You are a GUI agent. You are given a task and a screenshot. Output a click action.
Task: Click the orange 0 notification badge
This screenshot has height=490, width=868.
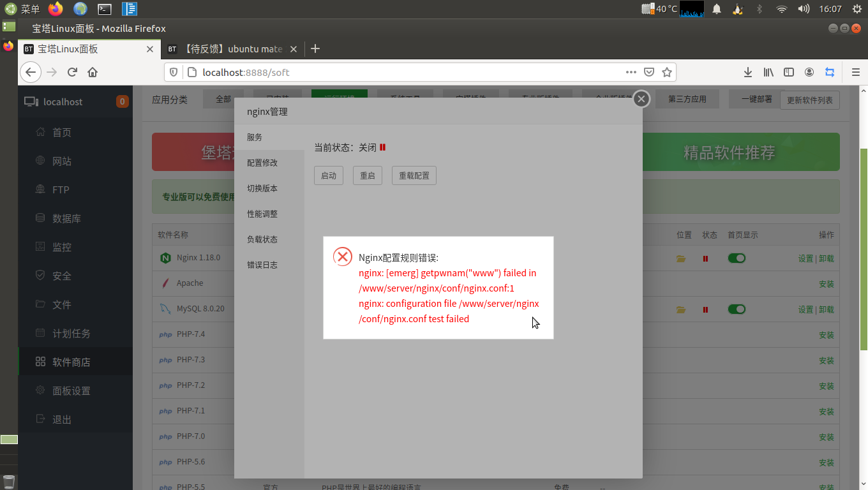(x=122, y=101)
